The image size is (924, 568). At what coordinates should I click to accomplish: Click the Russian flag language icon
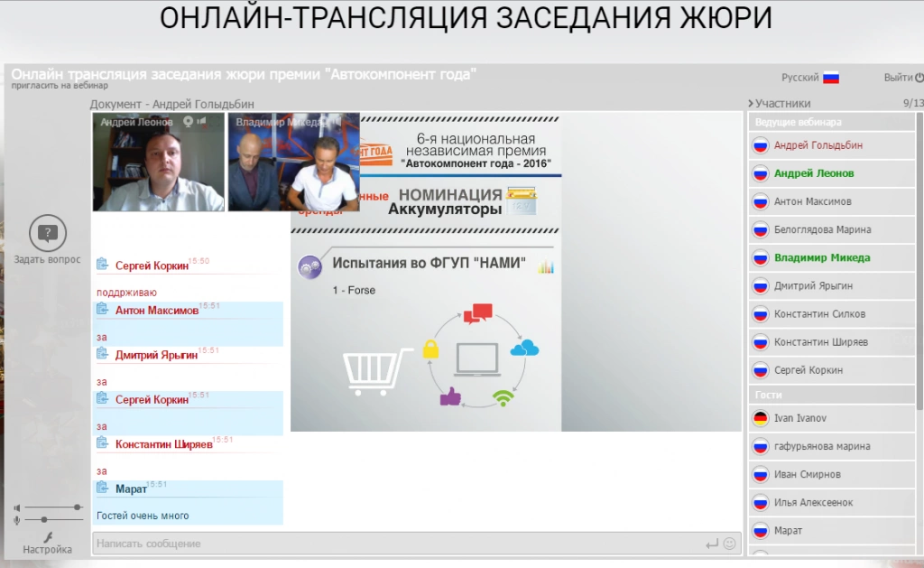coord(831,78)
